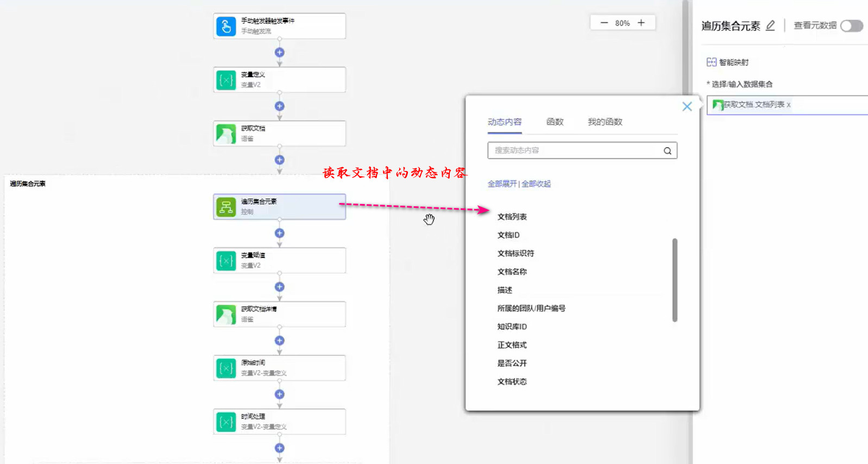The height and width of the screenshot is (464, 868).
Task: Add a step below the 获取文档详情 node
Action: tap(280, 341)
